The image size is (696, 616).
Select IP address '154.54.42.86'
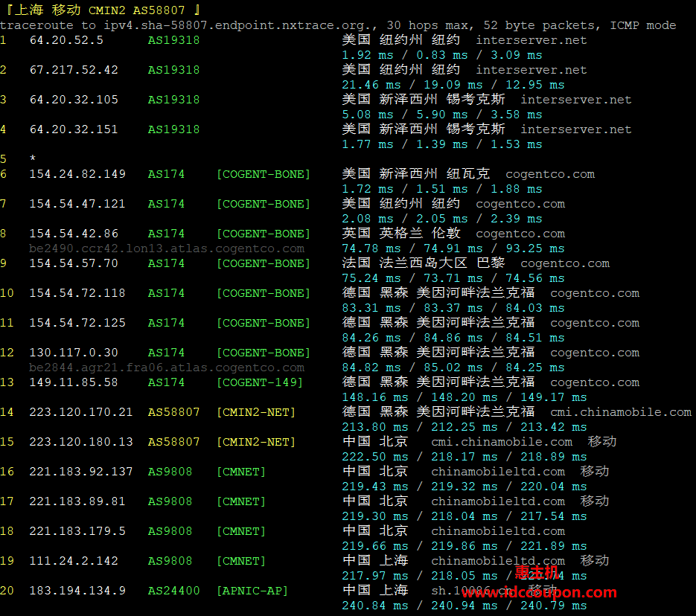point(74,234)
